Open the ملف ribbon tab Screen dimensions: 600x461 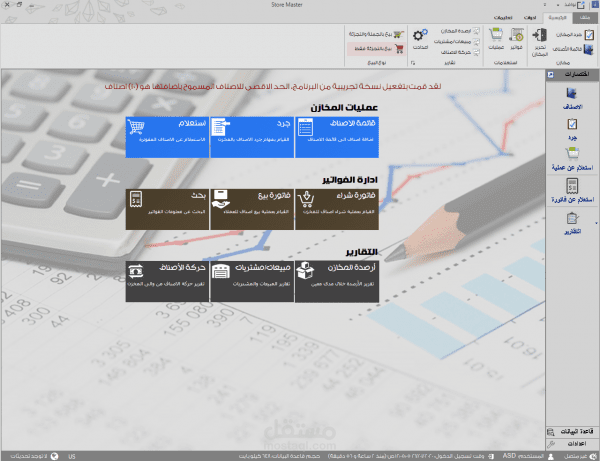pos(584,18)
